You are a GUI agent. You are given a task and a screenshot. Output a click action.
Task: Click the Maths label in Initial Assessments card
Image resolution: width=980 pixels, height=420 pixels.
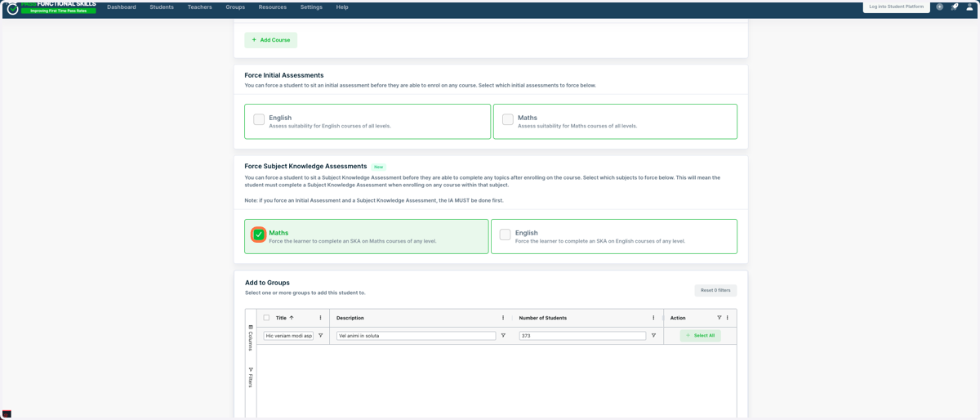528,118
